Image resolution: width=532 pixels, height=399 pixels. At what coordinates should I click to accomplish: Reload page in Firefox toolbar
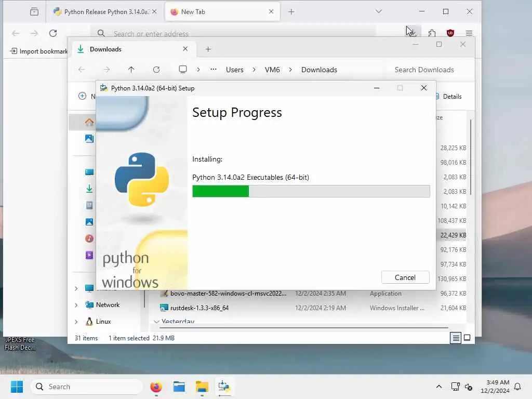(x=53, y=33)
